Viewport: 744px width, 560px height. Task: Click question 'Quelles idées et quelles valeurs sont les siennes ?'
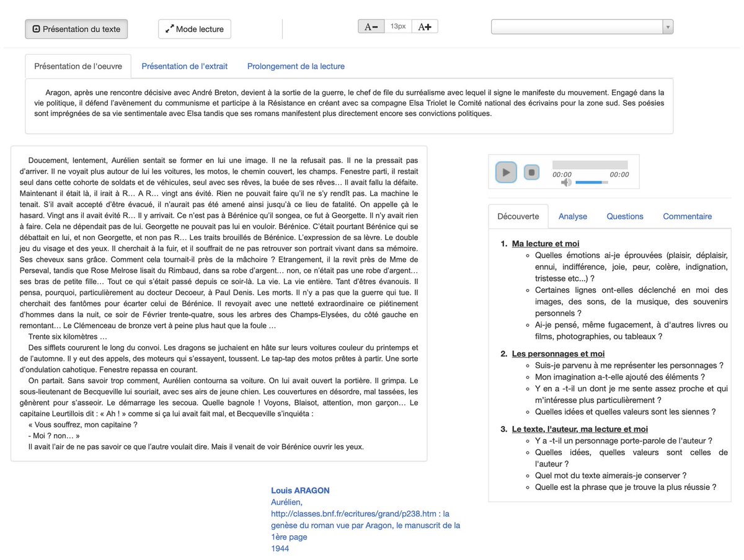(x=626, y=412)
